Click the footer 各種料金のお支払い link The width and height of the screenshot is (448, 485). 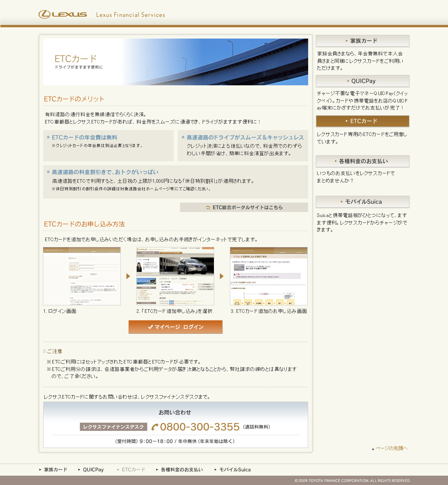point(182,470)
